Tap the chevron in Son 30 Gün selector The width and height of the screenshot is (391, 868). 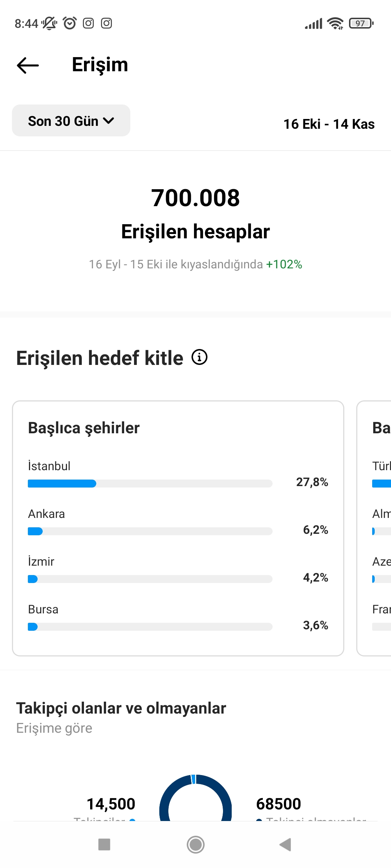(x=109, y=121)
